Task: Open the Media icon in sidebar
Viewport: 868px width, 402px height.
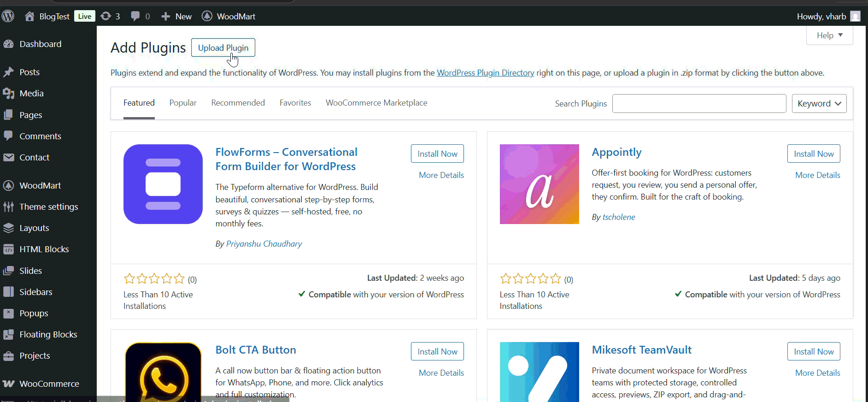Action: tap(8, 94)
